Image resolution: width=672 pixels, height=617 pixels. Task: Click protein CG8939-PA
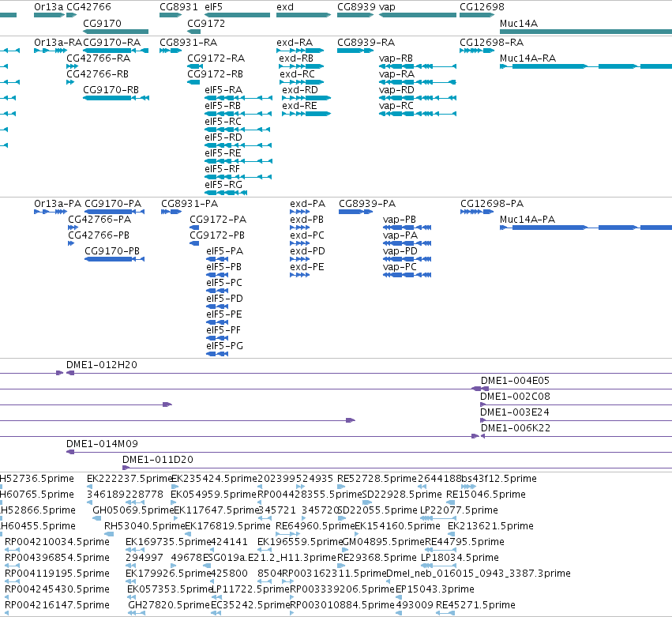[x=355, y=212]
